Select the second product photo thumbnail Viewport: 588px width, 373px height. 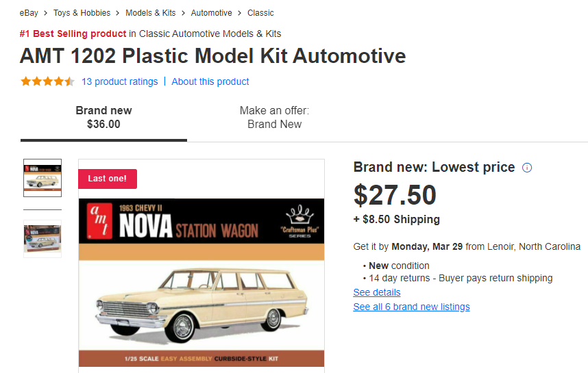42,239
